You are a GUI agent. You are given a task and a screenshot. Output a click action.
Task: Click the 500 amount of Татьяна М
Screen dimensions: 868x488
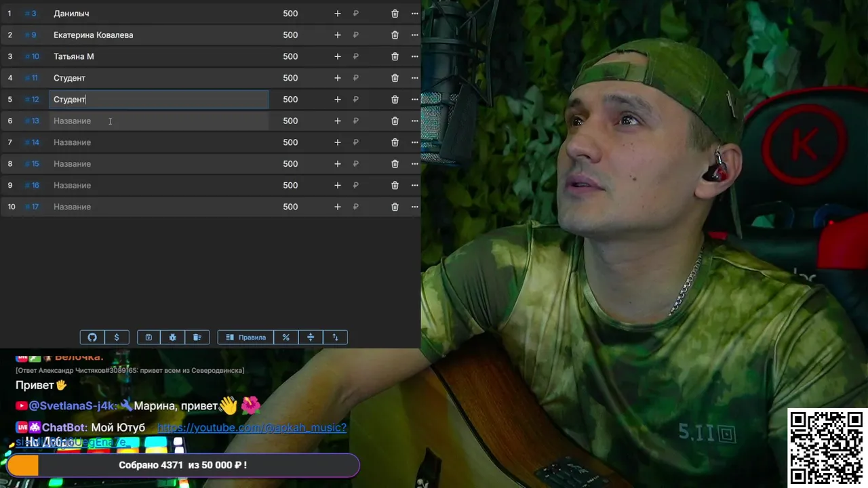[x=290, y=56]
